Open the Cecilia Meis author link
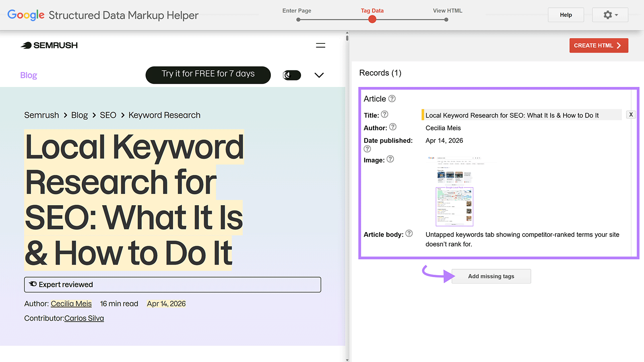 point(71,303)
